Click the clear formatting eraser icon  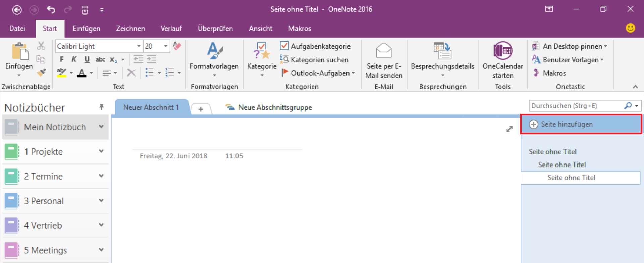point(177,46)
